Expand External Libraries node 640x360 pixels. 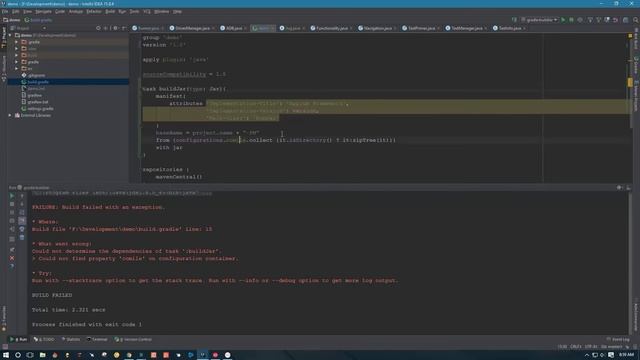coord(10,116)
